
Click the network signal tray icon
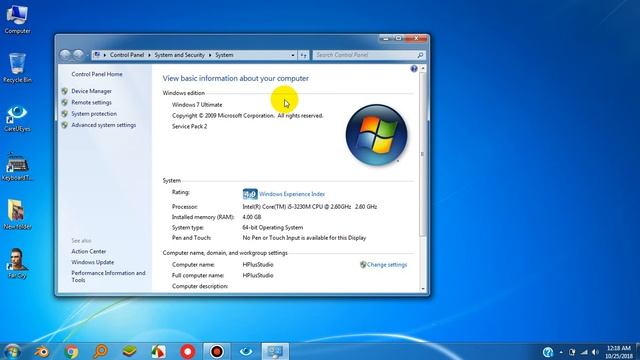coord(584,352)
